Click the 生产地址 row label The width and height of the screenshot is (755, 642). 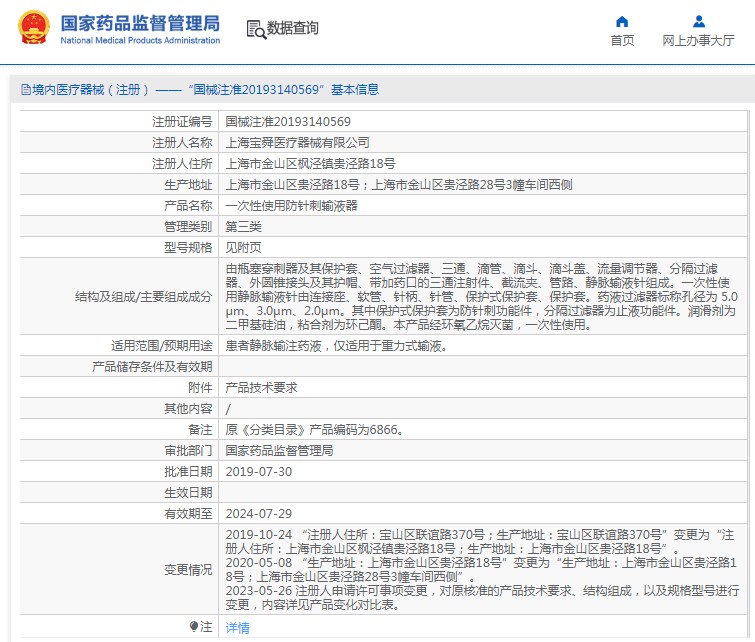188,184
